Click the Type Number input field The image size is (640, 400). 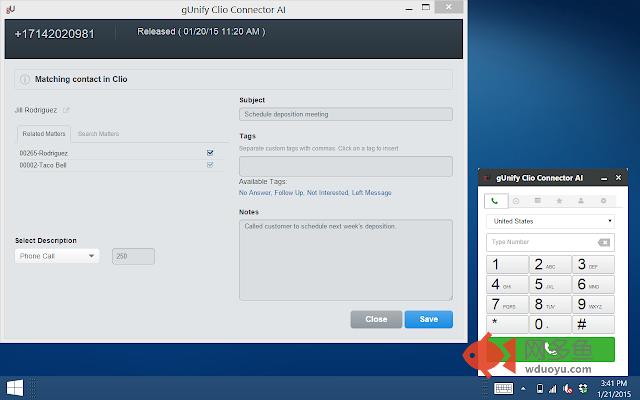(x=540, y=242)
